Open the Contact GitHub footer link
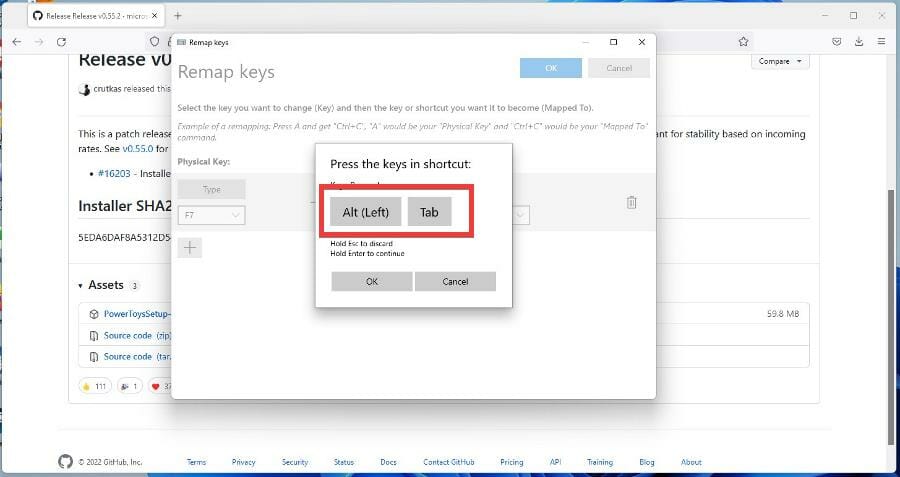 click(448, 462)
